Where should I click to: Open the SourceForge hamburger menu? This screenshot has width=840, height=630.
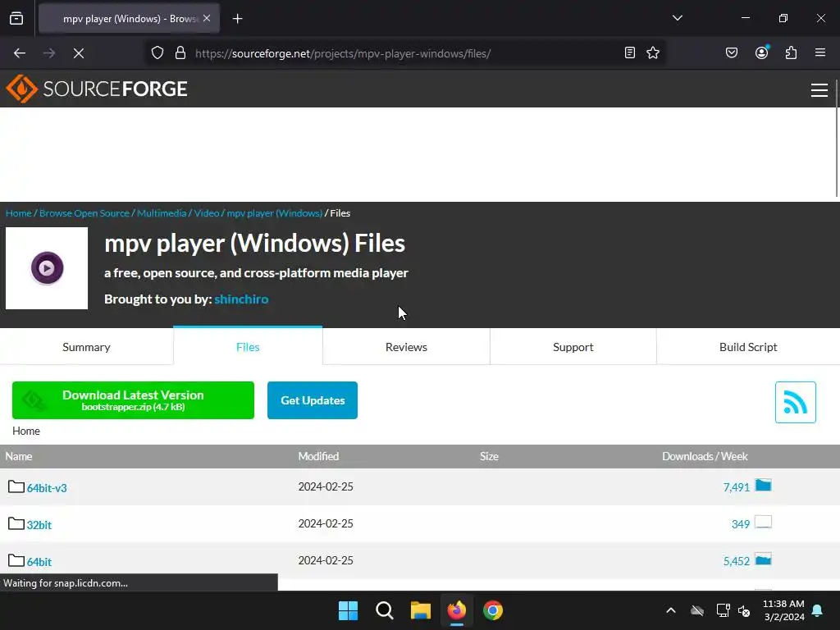coord(819,90)
